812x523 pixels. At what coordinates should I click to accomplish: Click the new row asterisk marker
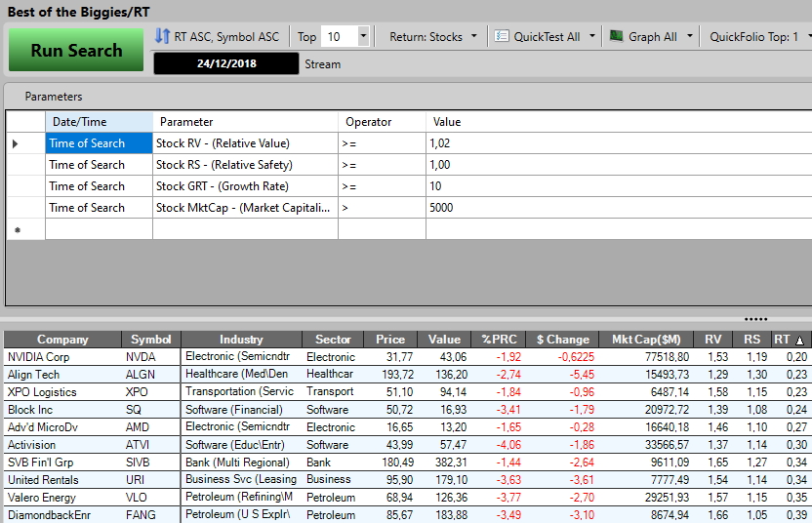tap(18, 230)
